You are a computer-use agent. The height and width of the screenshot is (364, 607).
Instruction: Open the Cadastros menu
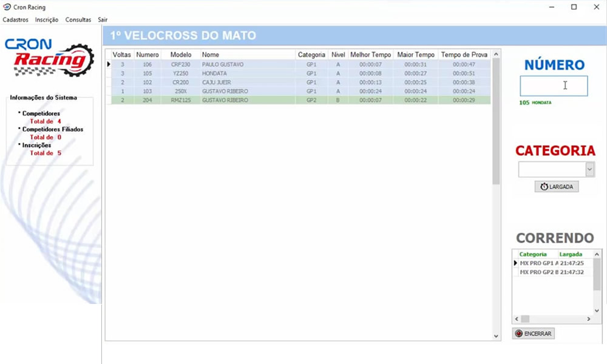point(15,19)
